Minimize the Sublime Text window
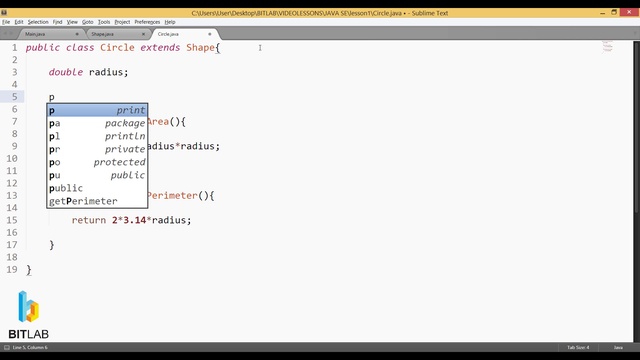 click(x=602, y=13)
